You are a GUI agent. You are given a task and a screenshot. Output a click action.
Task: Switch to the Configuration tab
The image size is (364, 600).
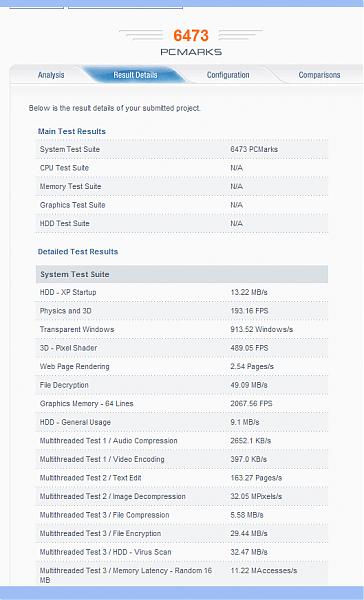point(228,75)
